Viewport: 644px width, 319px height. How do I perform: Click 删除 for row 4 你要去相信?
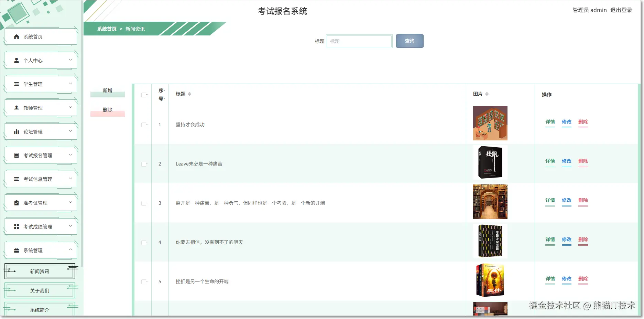point(583,240)
